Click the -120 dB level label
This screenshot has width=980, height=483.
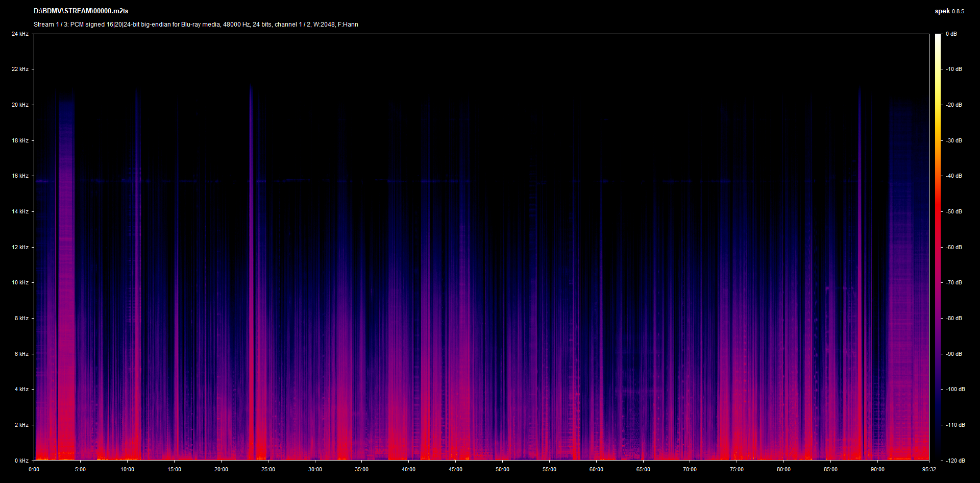pyautogui.click(x=954, y=461)
